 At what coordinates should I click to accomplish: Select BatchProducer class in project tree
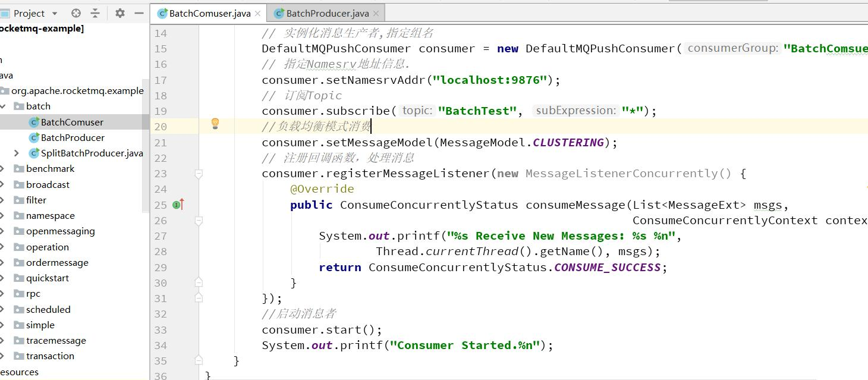tap(73, 137)
